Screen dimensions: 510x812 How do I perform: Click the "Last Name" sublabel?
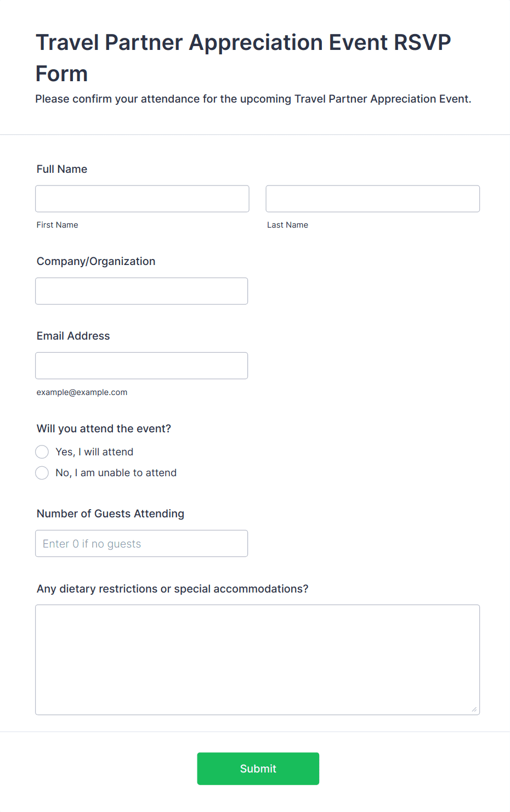[x=288, y=225]
